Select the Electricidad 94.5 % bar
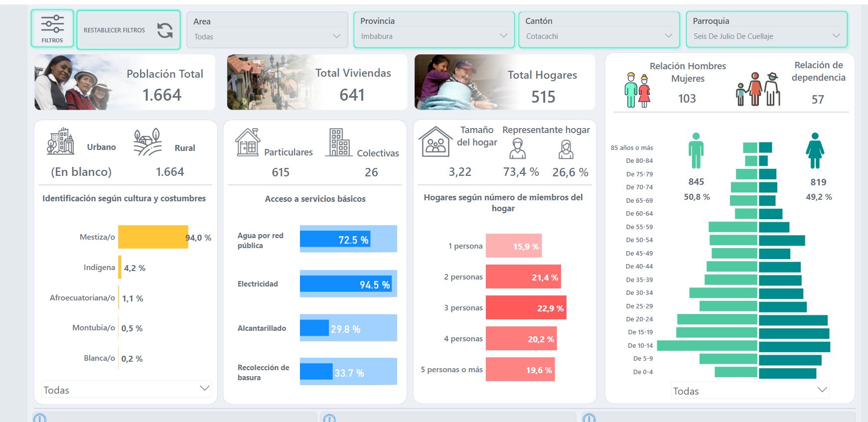 pos(346,284)
